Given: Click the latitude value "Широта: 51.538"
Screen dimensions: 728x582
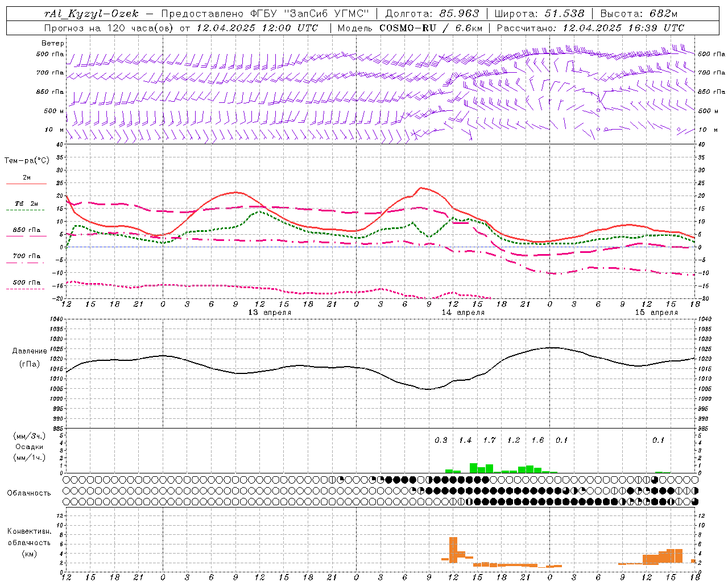Looking at the screenshot, I should tap(539, 14).
